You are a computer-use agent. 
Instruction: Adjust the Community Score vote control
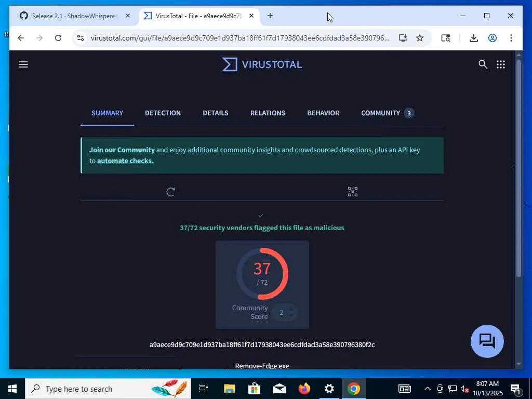286,312
